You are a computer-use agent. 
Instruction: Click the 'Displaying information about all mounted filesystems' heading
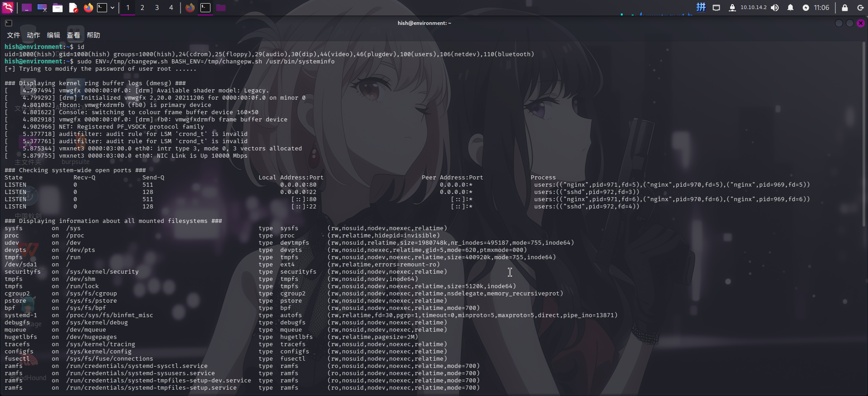[x=113, y=221]
